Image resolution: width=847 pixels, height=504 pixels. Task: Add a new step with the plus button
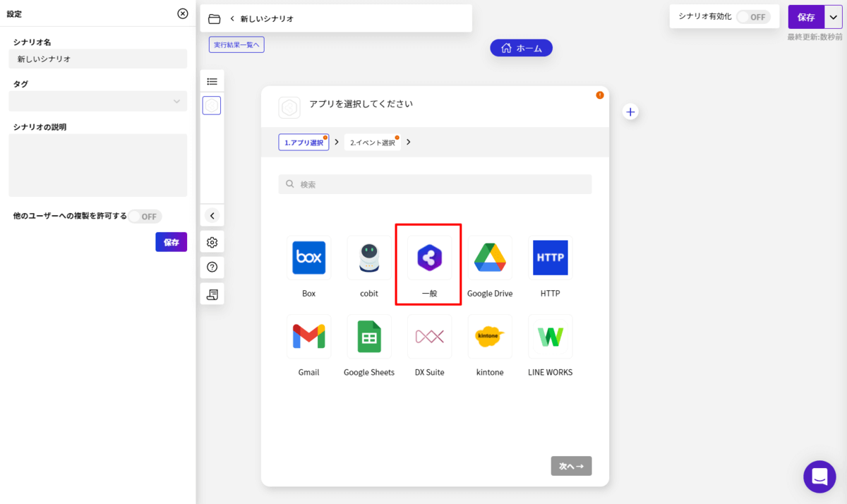(x=631, y=112)
